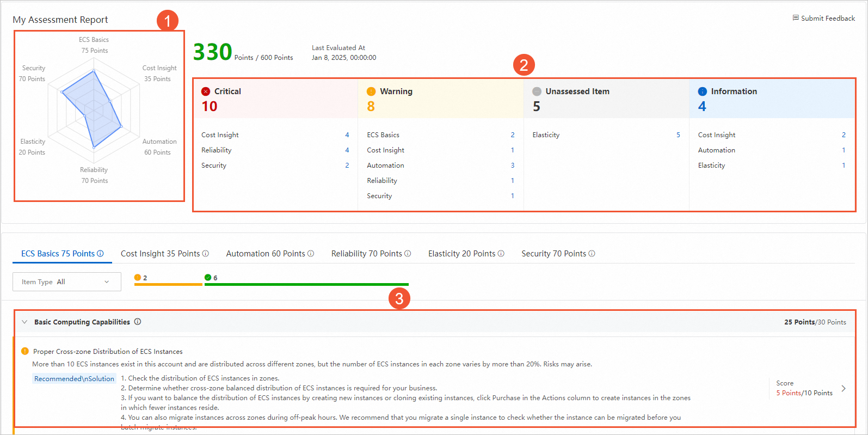Click the 'Automation 60 Points' radar label
868x435 pixels.
(159, 147)
